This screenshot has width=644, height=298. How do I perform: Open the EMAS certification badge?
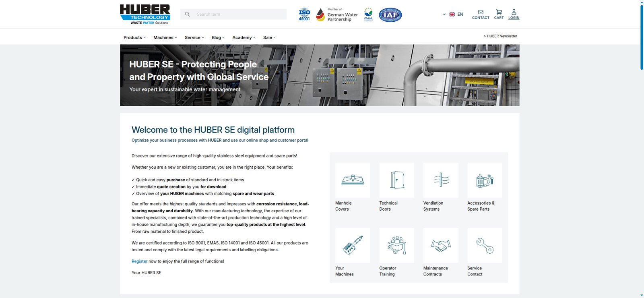(368, 14)
